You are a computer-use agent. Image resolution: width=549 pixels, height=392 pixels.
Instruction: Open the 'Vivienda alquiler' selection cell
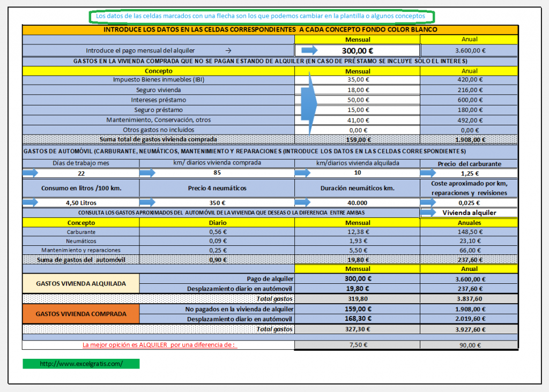(x=469, y=213)
